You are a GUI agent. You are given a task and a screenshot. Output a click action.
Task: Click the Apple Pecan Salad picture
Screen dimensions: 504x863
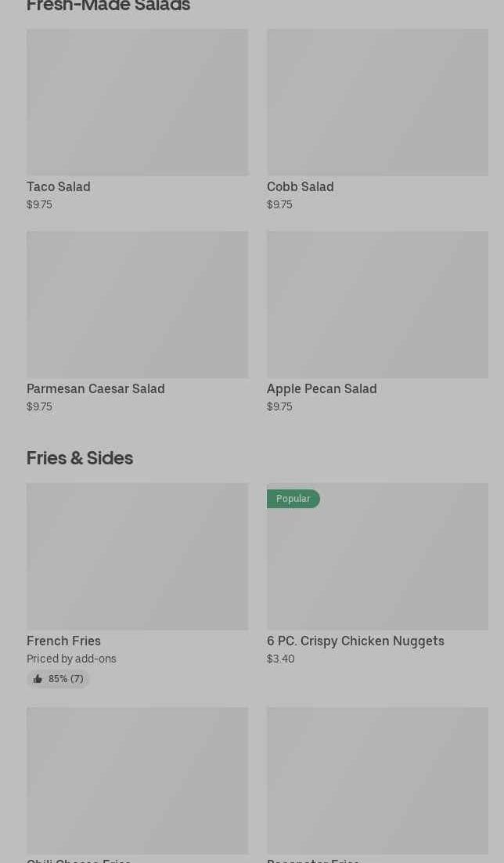tap(377, 305)
